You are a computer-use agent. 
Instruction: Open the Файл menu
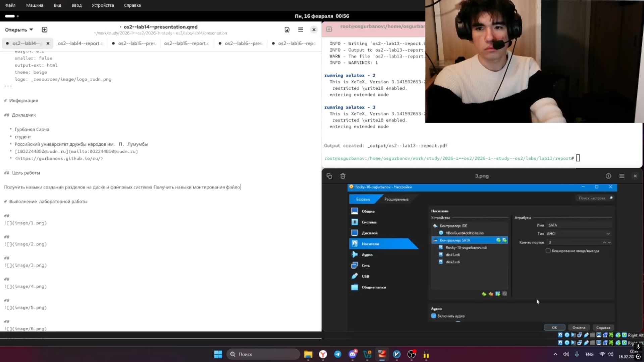(x=10, y=5)
